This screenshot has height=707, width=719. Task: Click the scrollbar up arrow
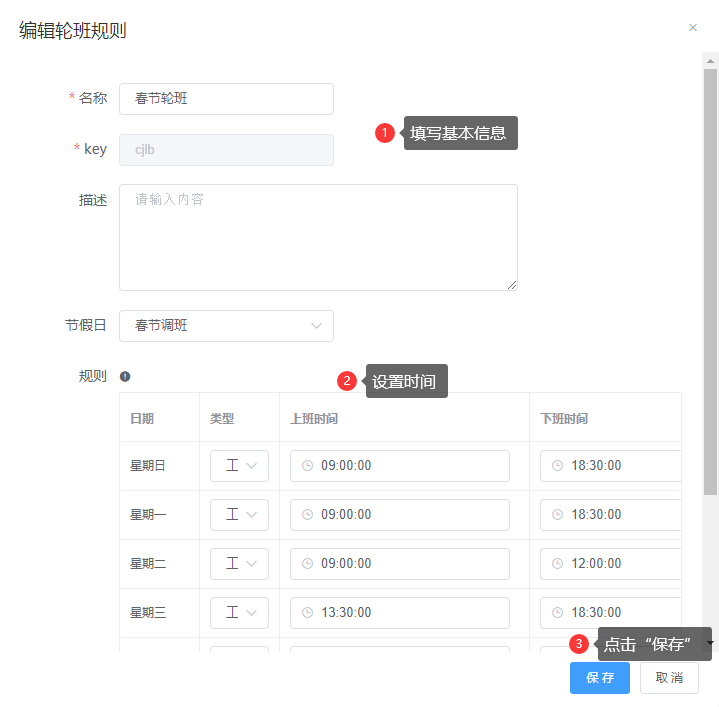click(710, 61)
